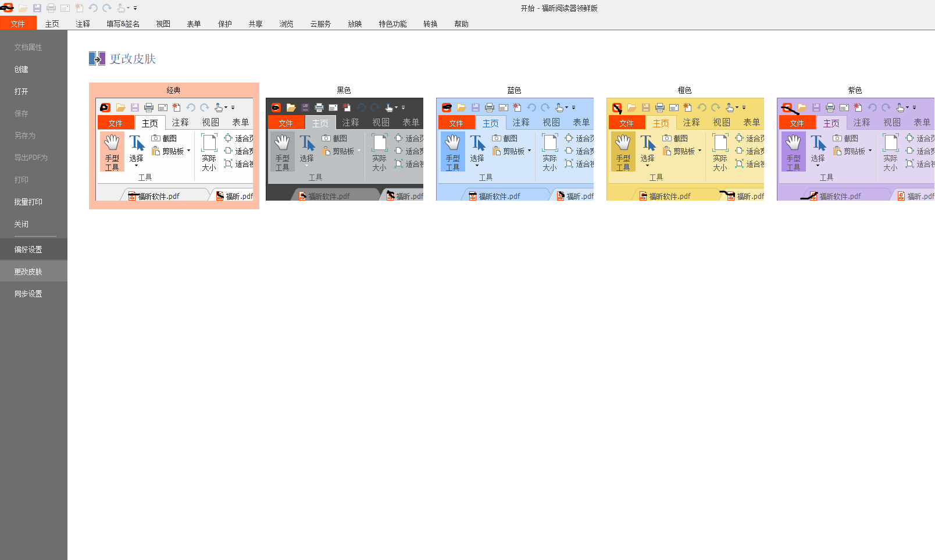Image resolution: width=935 pixels, height=560 pixels.
Task: Click the create new PDF icon in title bar
Action: pyautogui.click(x=79, y=8)
